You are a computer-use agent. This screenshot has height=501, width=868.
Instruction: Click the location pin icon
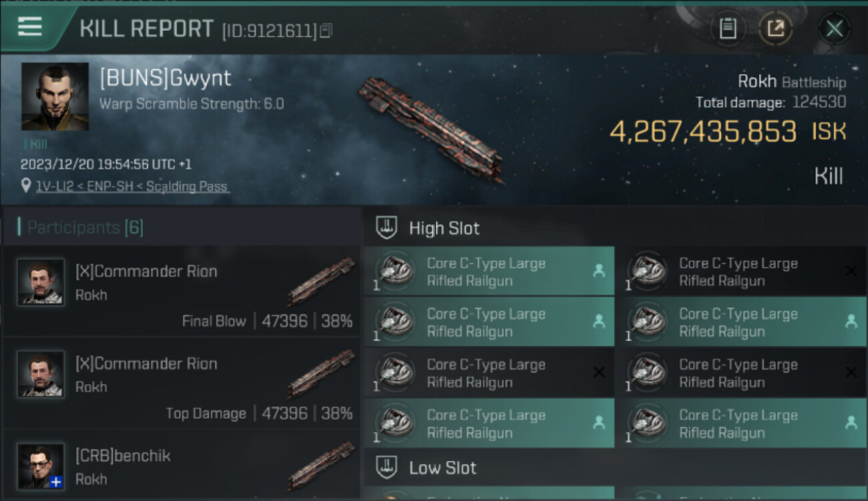point(26,186)
